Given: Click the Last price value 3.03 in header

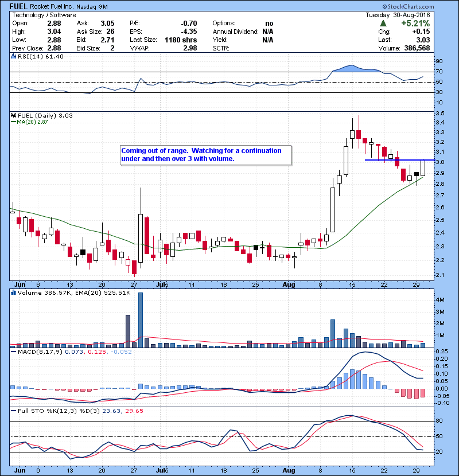Looking at the screenshot, I should point(423,40).
